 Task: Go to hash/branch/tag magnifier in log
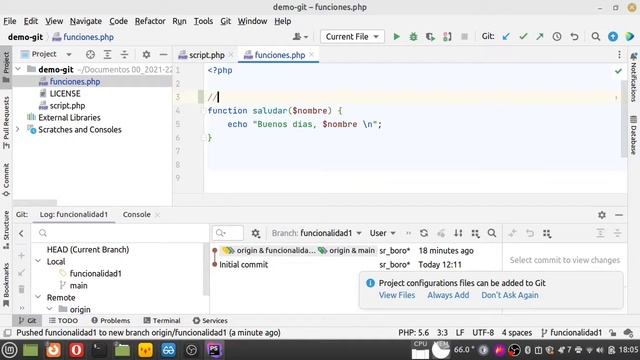click(492, 233)
